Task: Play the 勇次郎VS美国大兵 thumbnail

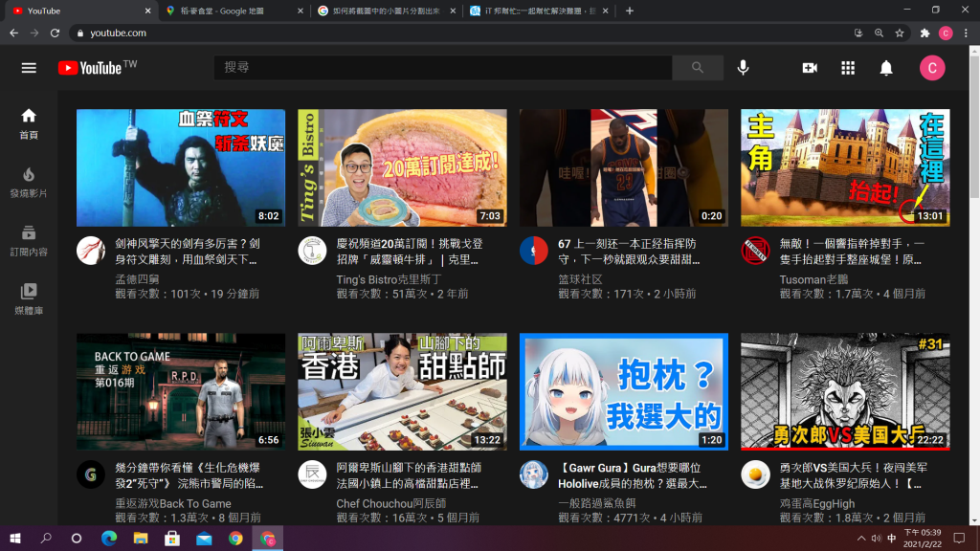Action: pos(845,391)
